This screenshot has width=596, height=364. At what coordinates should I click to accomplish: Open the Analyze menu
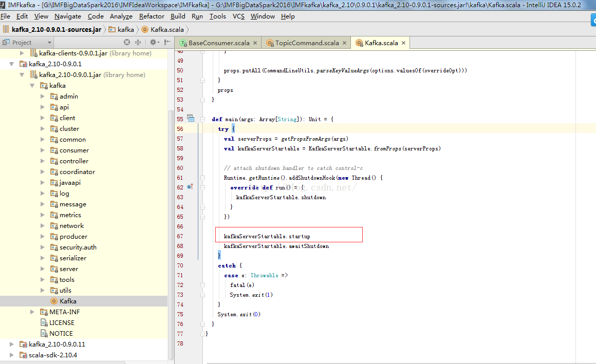121,16
